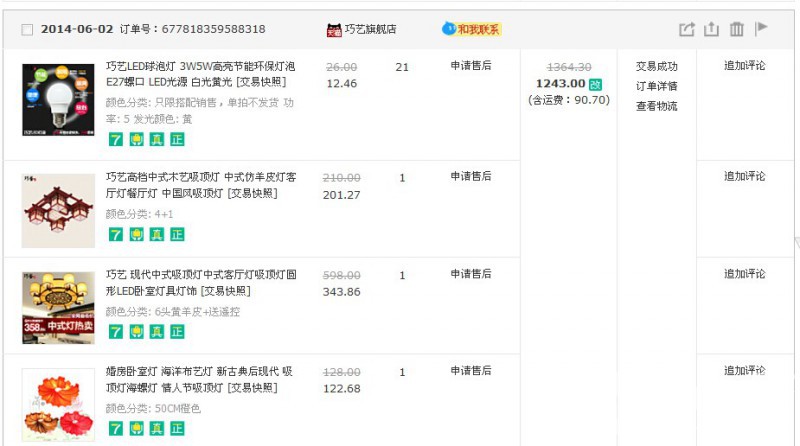Click the 真 badge under wooden ceiling lamp
Viewport: 800px width, 446px height.
pos(156,234)
